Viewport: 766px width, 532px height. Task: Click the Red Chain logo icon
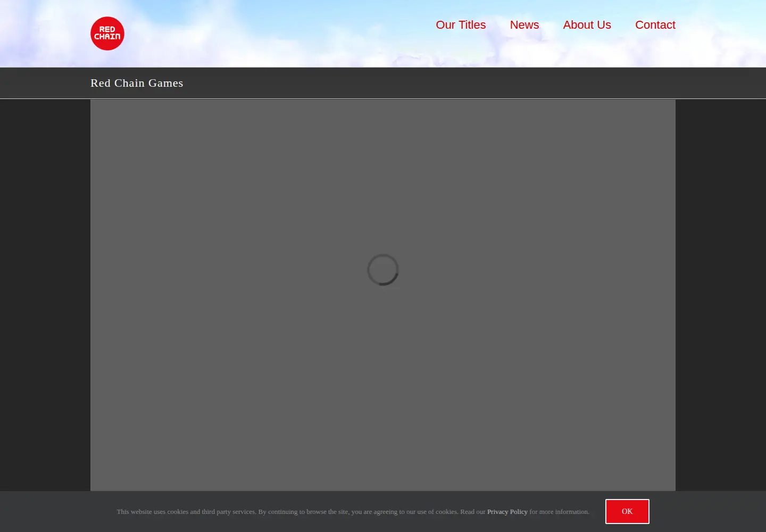(x=107, y=34)
